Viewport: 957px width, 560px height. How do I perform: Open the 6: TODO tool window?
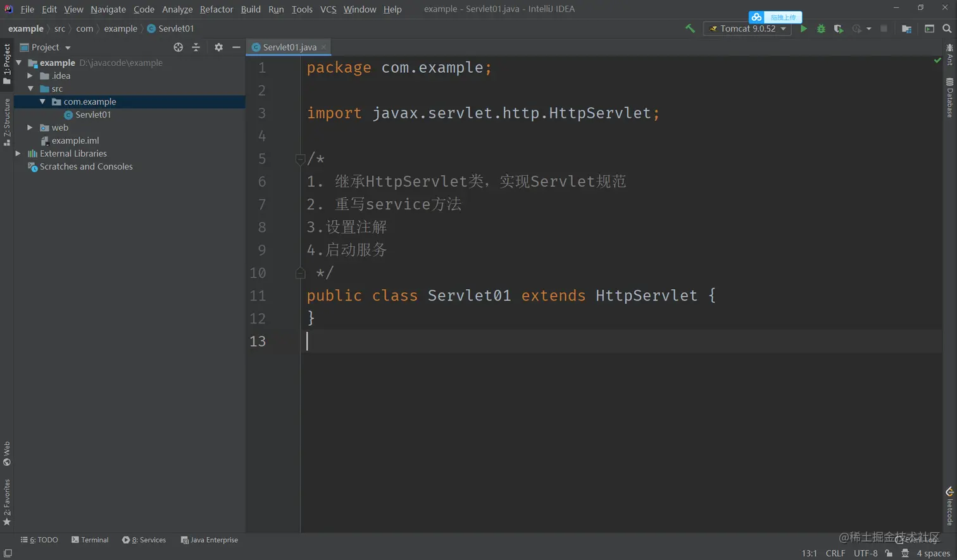pyautogui.click(x=39, y=540)
